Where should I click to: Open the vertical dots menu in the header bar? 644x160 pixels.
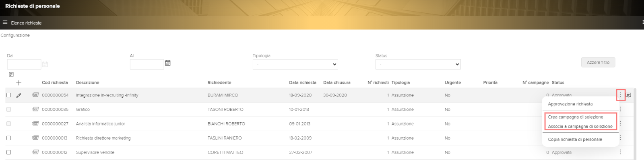point(643,23)
